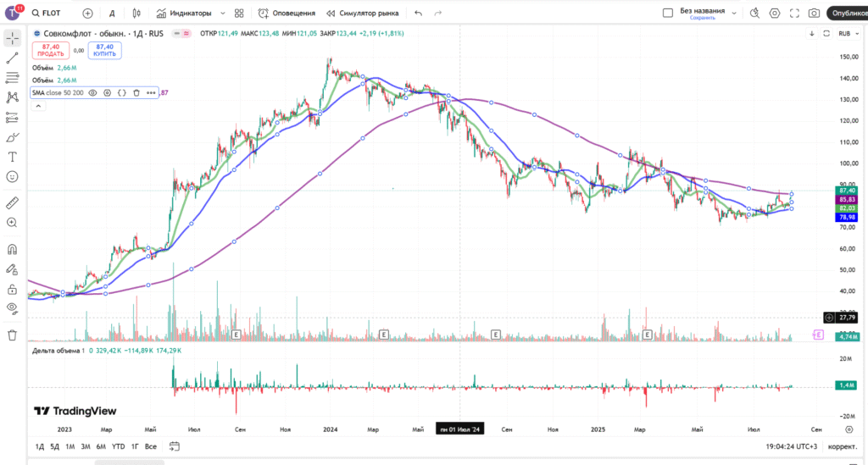The height and width of the screenshot is (465, 868).
Task: Click Сохранить link under layout name
Action: click(702, 18)
